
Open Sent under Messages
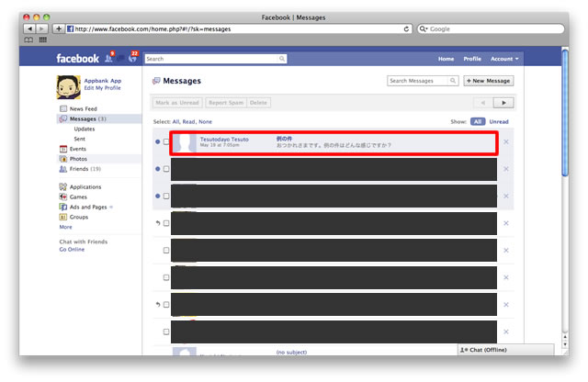coord(80,139)
